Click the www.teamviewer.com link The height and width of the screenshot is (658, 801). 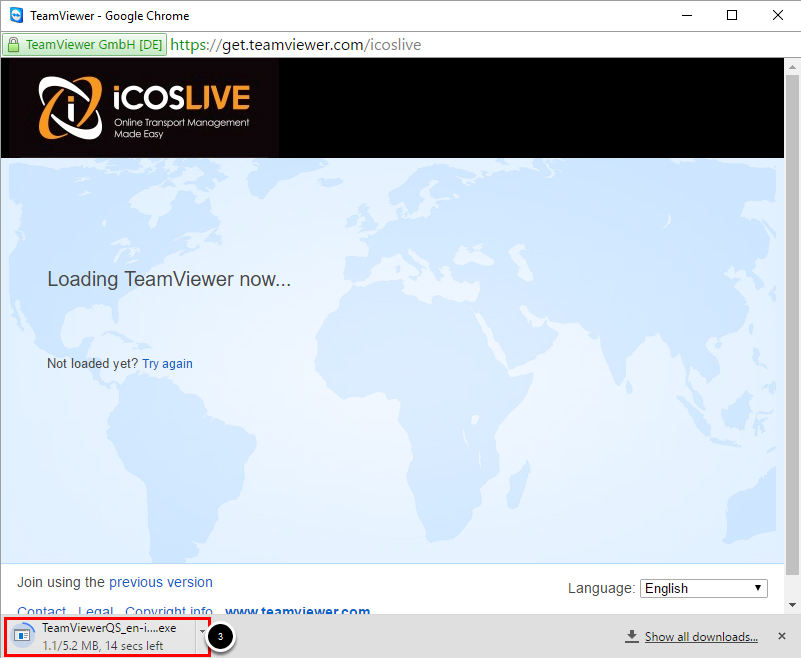[297, 610]
